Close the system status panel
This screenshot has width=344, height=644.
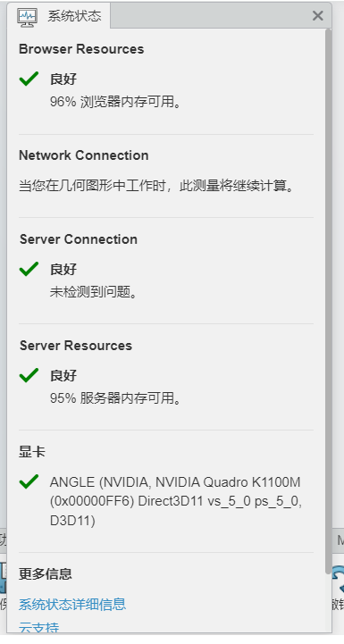[x=318, y=15]
